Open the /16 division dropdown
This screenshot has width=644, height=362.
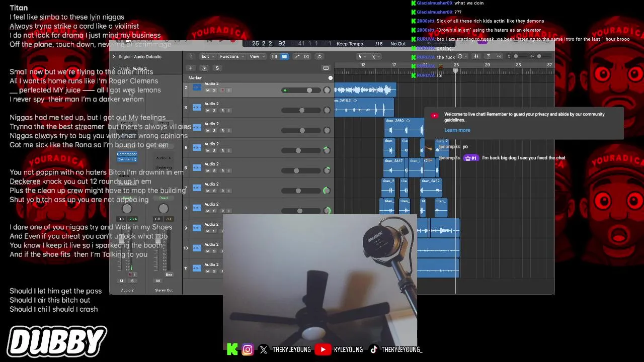(378, 44)
